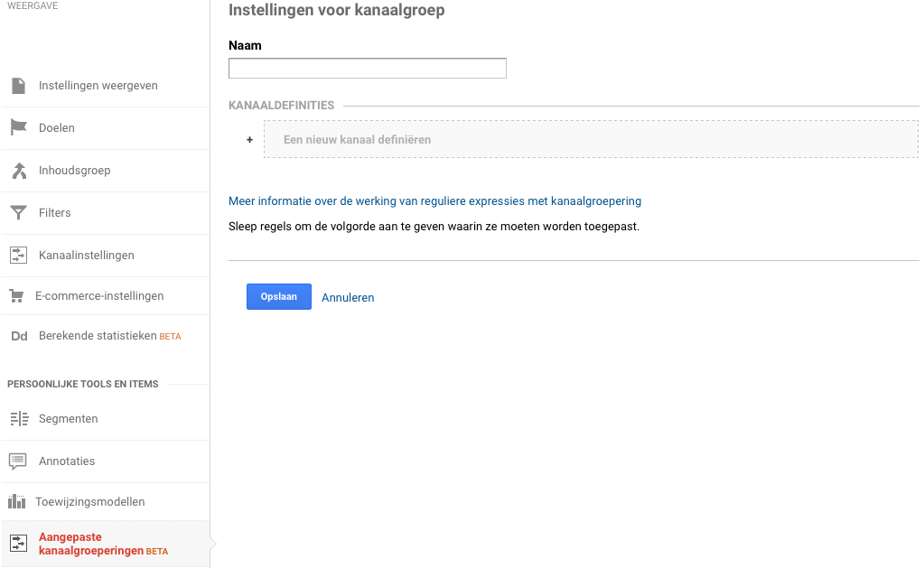Click the Een nieuw kanaal definiëren box
Image resolution: width=924 pixels, height=568 pixels.
click(x=591, y=140)
